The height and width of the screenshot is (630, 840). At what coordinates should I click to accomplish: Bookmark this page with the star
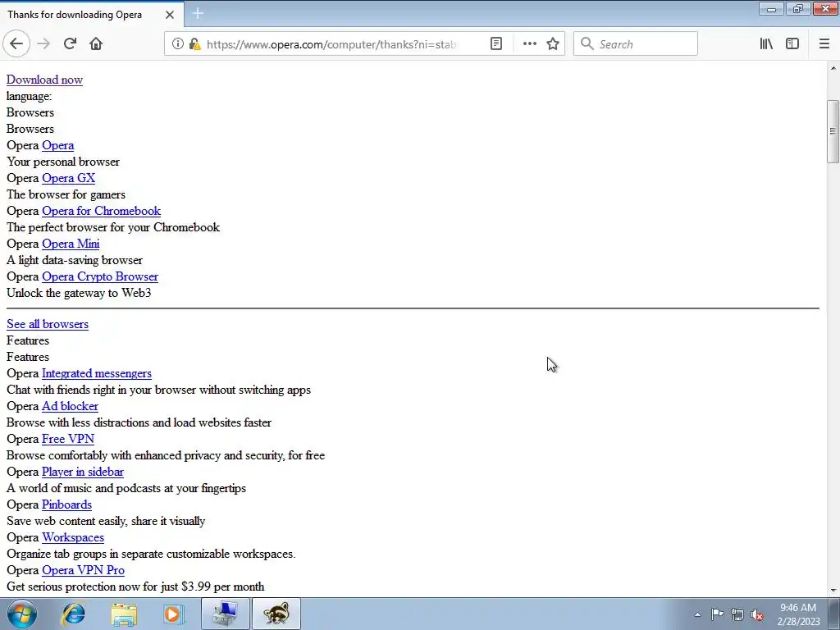[553, 44]
